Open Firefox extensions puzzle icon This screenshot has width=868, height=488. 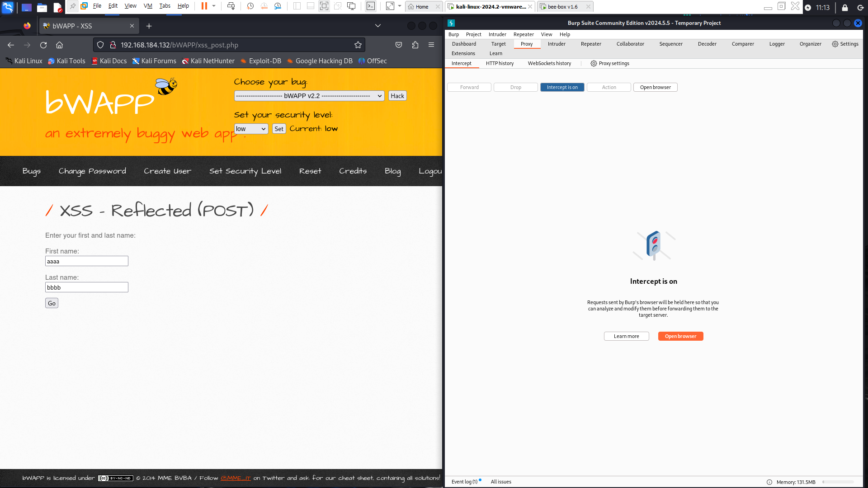pos(415,45)
